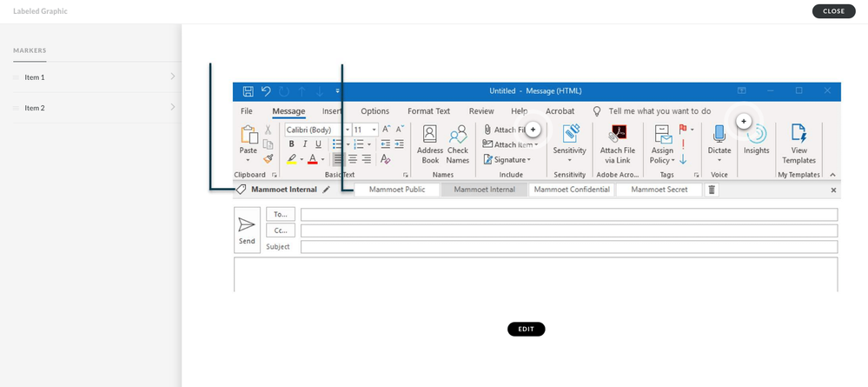The width and height of the screenshot is (868, 387).
Task: Toggle bold formatting
Action: 292,144
